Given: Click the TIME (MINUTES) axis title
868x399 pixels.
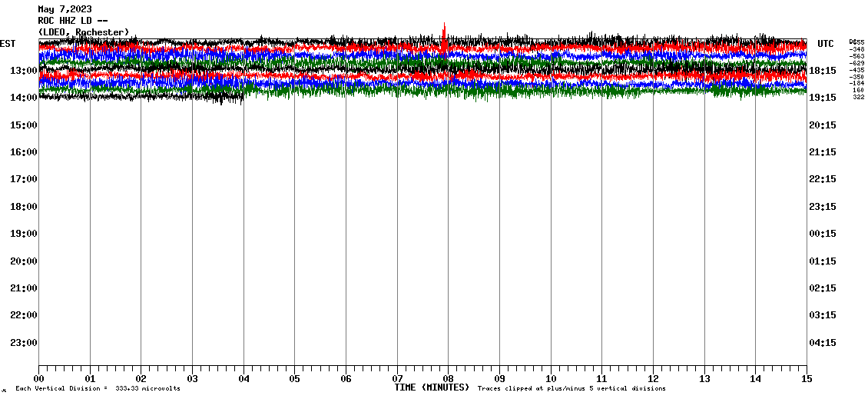Looking at the screenshot, I should [432, 387].
